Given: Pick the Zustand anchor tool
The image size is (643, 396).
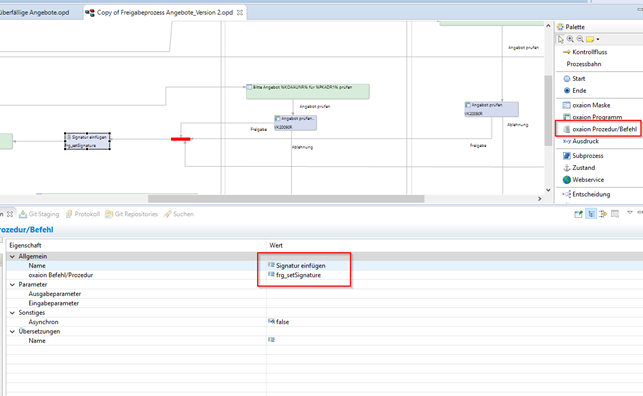Looking at the screenshot, I should click(x=579, y=167).
